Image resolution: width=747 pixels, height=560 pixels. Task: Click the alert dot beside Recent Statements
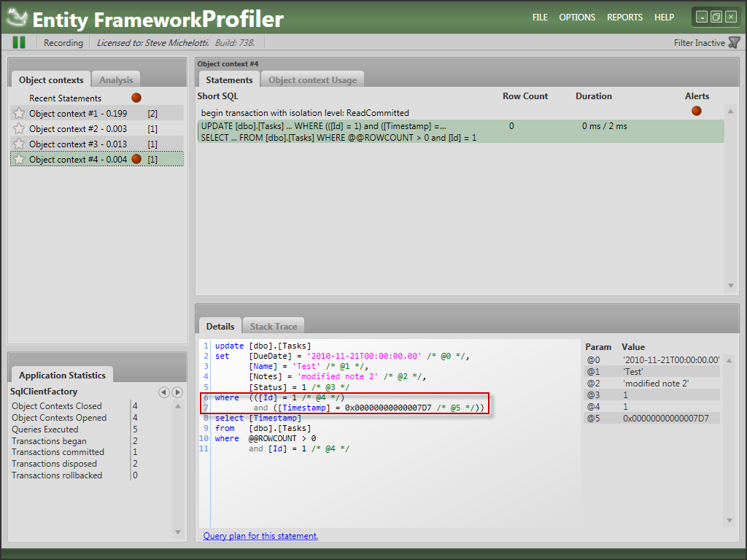[136, 98]
